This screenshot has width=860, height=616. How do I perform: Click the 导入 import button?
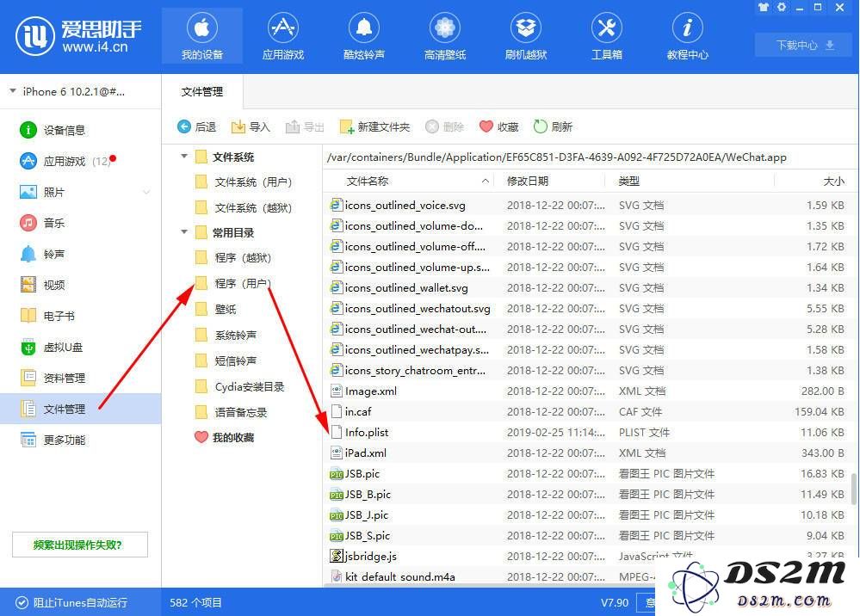(x=251, y=127)
